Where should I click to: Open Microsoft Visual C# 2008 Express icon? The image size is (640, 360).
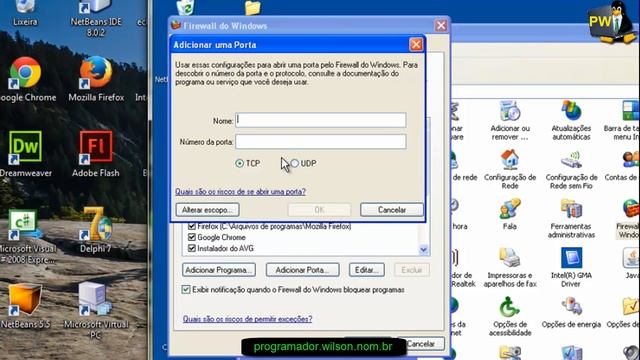(x=25, y=224)
